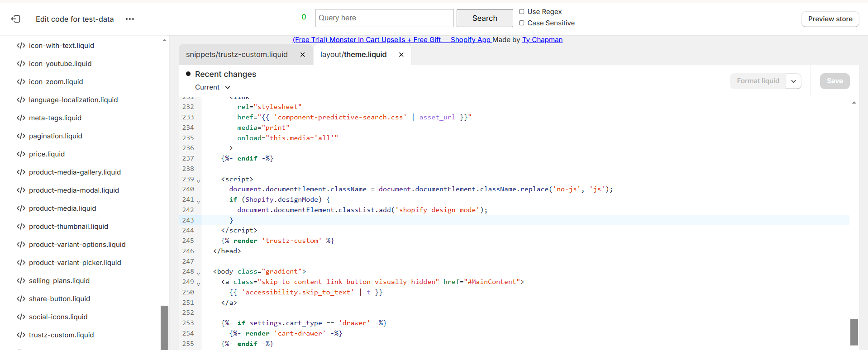Collapse code fold at line 249
868x350 pixels.
tap(198, 284)
